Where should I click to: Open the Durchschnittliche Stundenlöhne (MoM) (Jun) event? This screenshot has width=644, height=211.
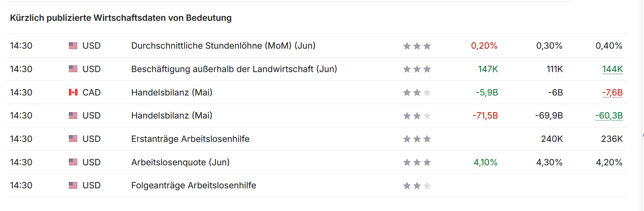pyautogui.click(x=223, y=46)
